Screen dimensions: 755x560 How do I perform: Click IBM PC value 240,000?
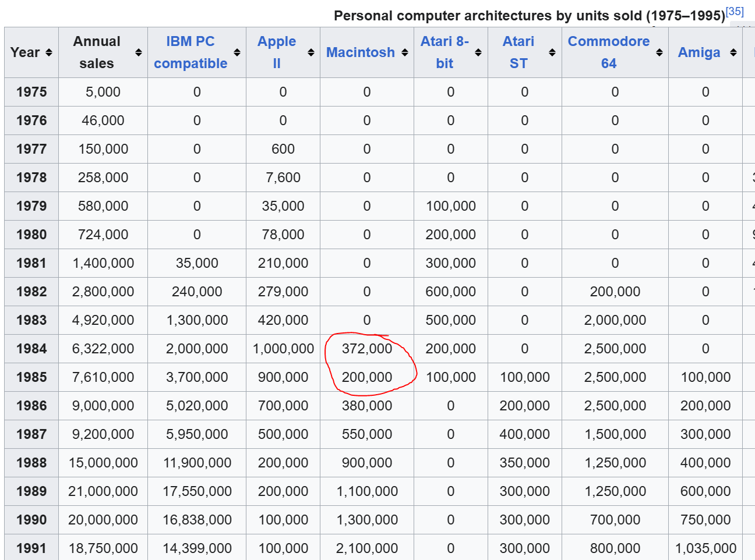197,292
